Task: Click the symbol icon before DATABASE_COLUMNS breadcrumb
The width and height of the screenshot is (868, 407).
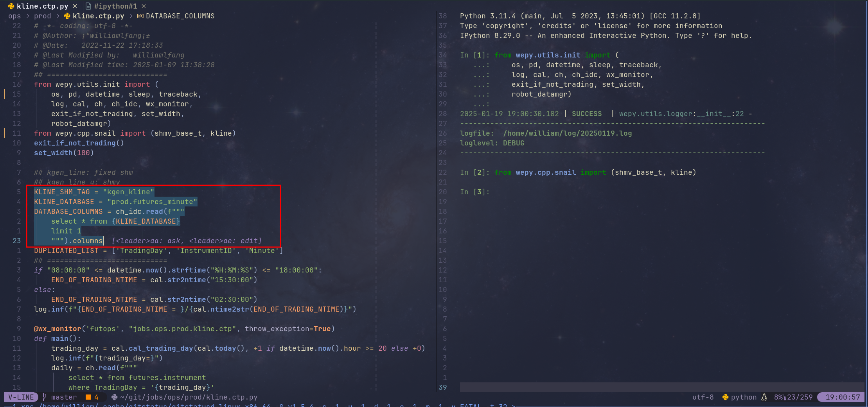Action: tap(140, 16)
